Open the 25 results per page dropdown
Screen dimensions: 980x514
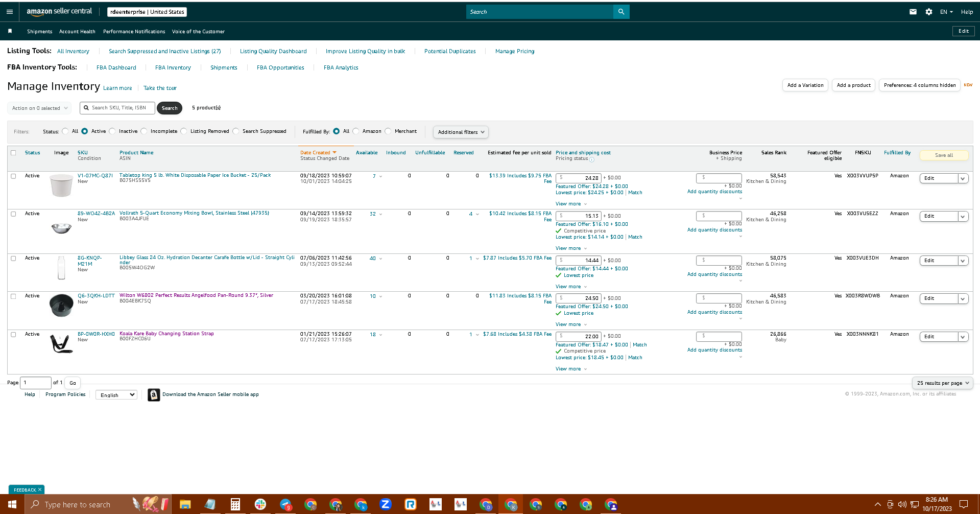point(942,383)
